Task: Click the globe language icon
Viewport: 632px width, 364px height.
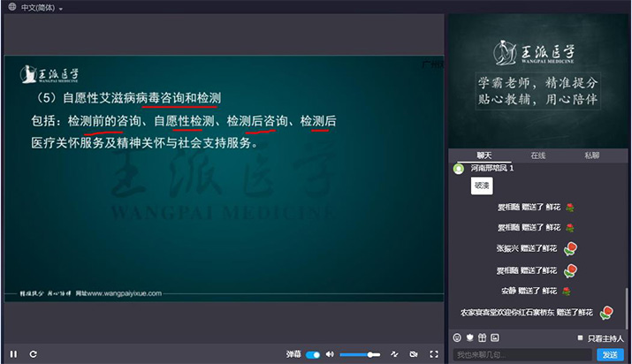Action: click(x=10, y=7)
